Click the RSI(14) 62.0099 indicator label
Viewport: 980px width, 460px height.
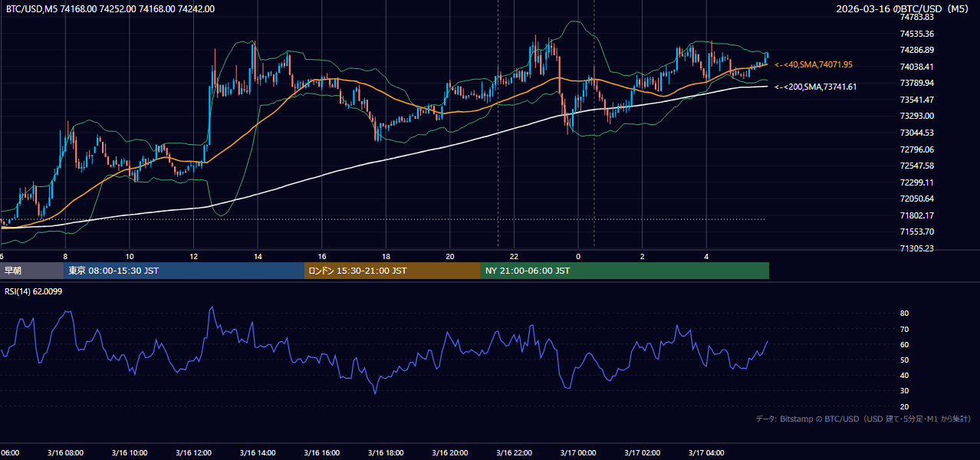point(34,291)
